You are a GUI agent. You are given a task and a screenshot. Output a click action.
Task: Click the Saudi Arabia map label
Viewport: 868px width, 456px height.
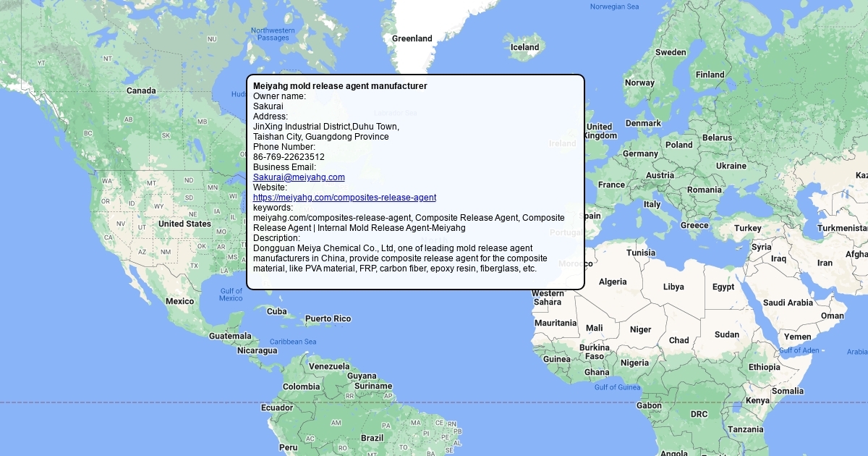click(788, 303)
